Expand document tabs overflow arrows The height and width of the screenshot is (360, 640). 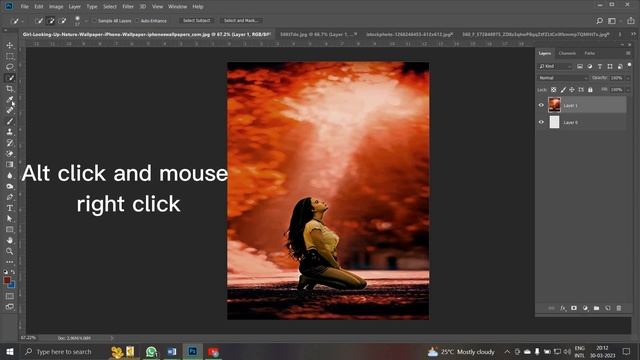coord(633,35)
